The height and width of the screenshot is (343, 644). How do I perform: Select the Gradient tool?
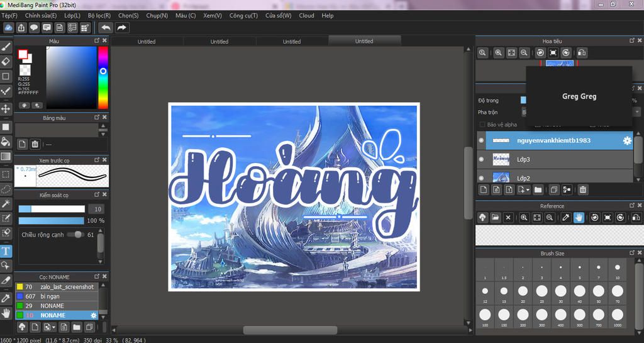pyautogui.click(x=6, y=157)
